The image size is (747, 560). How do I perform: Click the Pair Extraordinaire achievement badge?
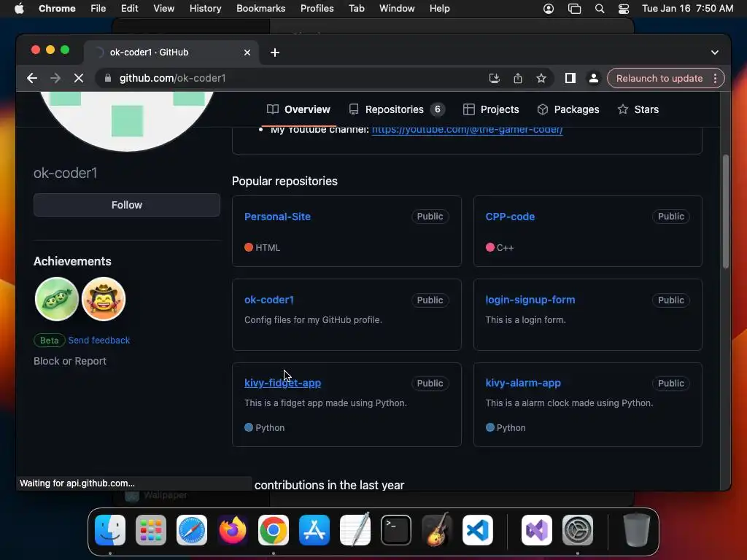[x=57, y=299]
